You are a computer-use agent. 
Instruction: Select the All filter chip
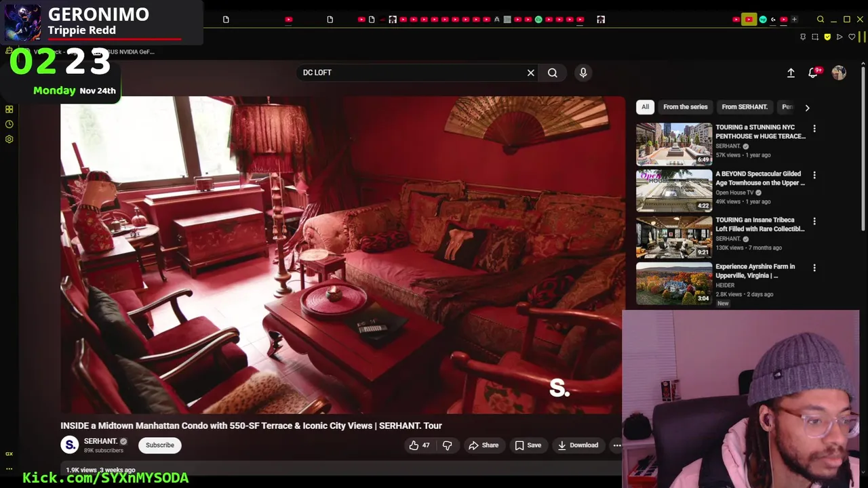pos(645,107)
